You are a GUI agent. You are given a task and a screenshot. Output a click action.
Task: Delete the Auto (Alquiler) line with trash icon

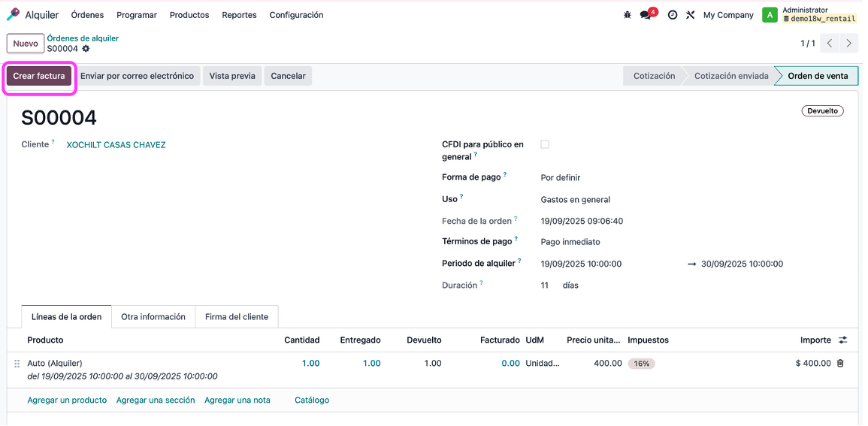coord(840,364)
